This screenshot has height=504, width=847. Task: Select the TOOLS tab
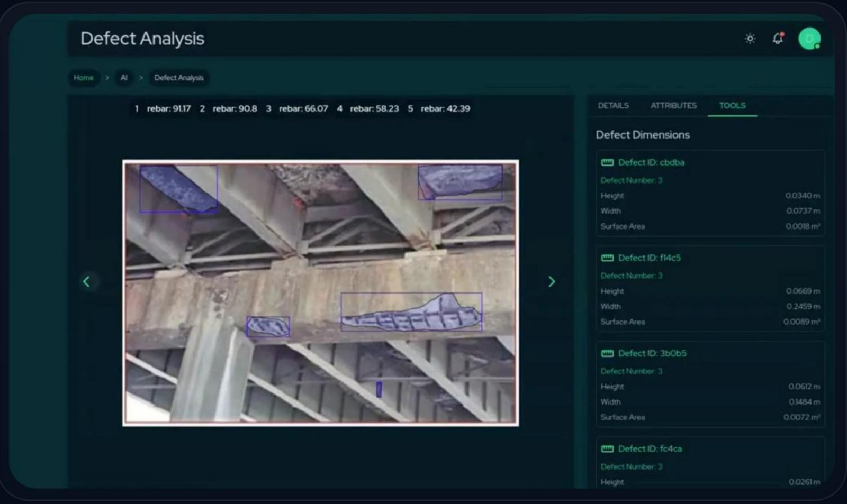tap(732, 105)
